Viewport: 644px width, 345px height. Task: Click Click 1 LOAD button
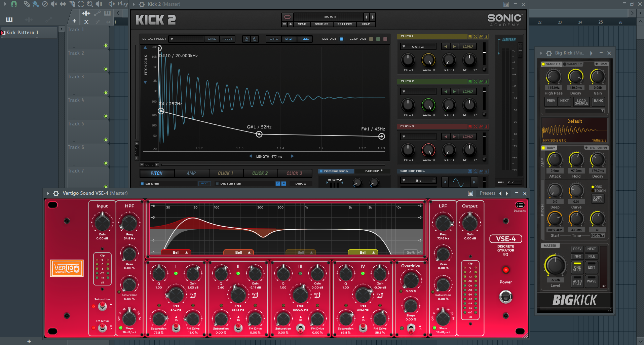tap(468, 47)
